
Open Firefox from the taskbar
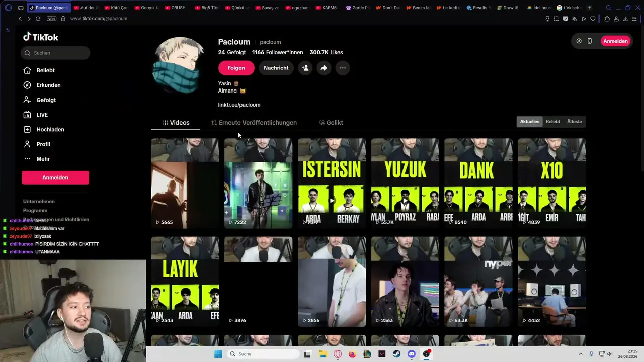[x=352, y=354]
